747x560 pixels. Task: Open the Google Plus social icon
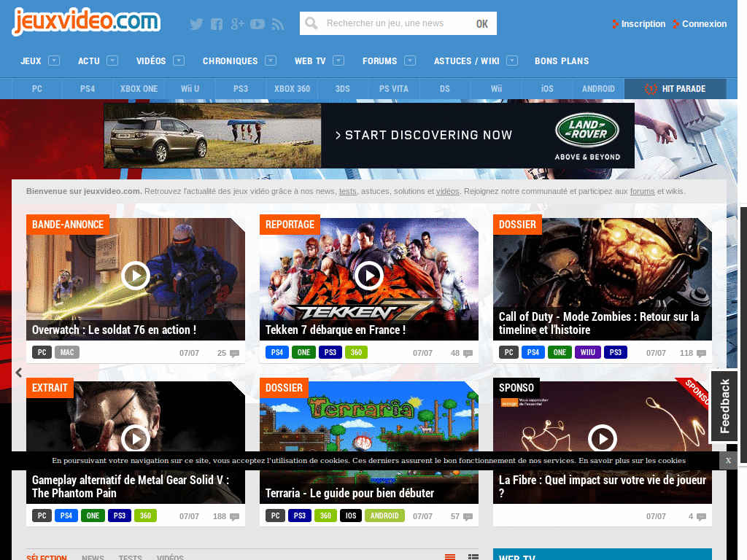pyautogui.click(x=237, y=24)
